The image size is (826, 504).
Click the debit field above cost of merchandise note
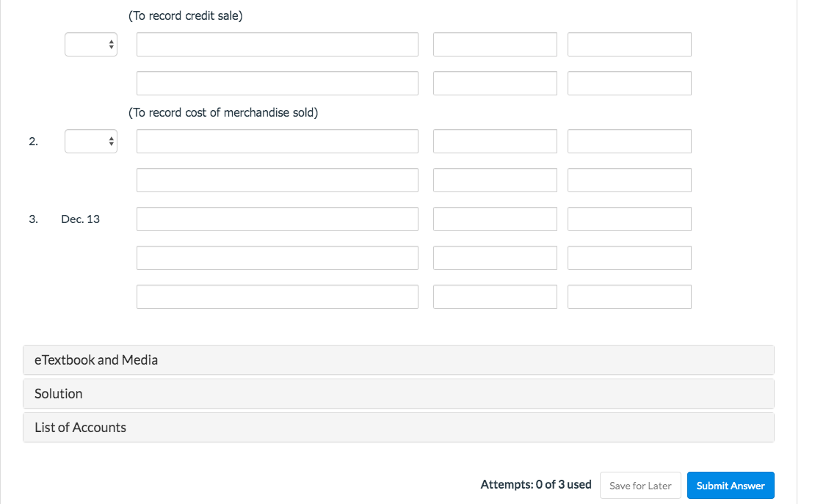pyautogui.click(x=495, y=83)
